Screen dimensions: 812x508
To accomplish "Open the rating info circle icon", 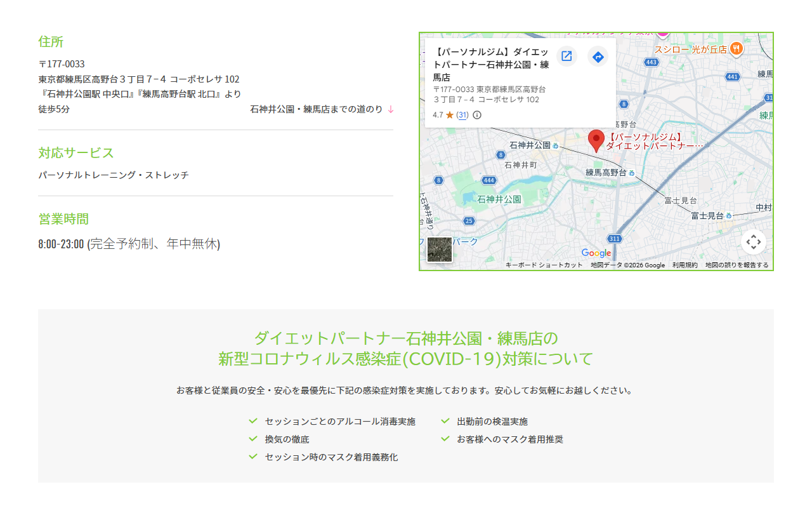I will click(x=477, y=115).
